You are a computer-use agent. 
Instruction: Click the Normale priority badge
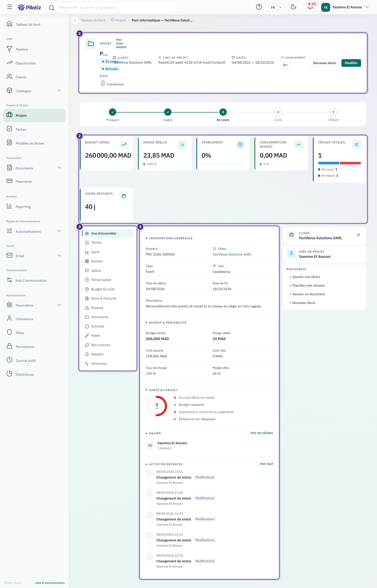(x=110, y=69)
